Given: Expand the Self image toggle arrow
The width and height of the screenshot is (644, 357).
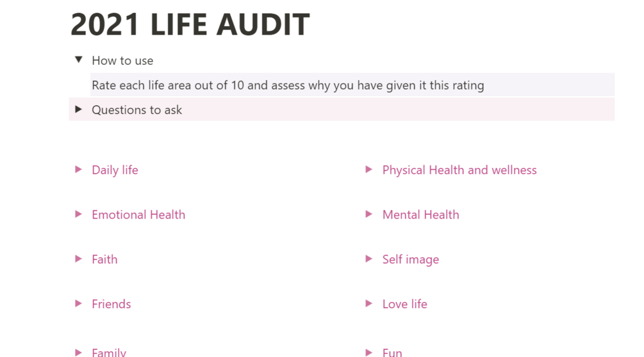Looking at the screenshot, I should coord(369,259).
